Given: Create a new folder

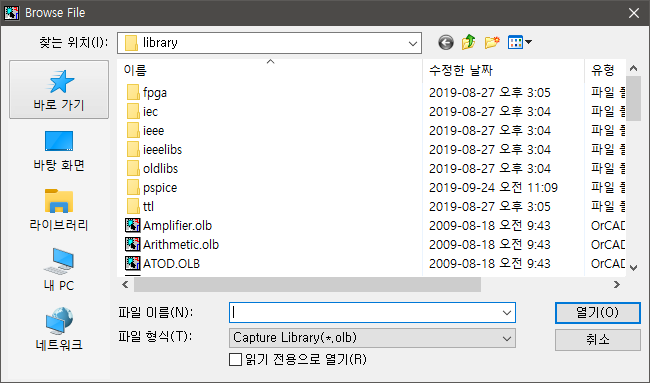Looking at the screenshot, I should tap(492, 42).
